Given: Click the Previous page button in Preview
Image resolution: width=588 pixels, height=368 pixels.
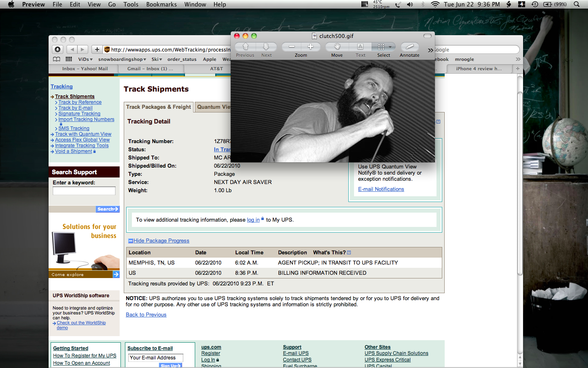Looking at the screenshot, I should [245, 47].
